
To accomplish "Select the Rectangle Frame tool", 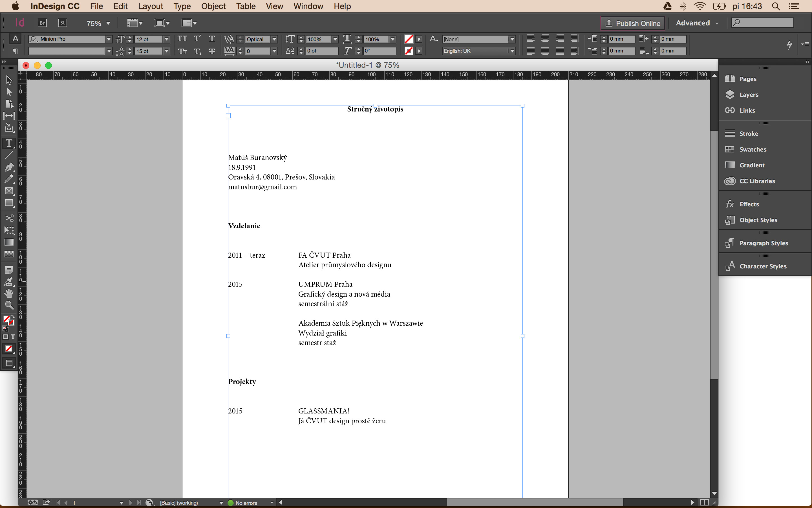I will (x=9, y=191).
